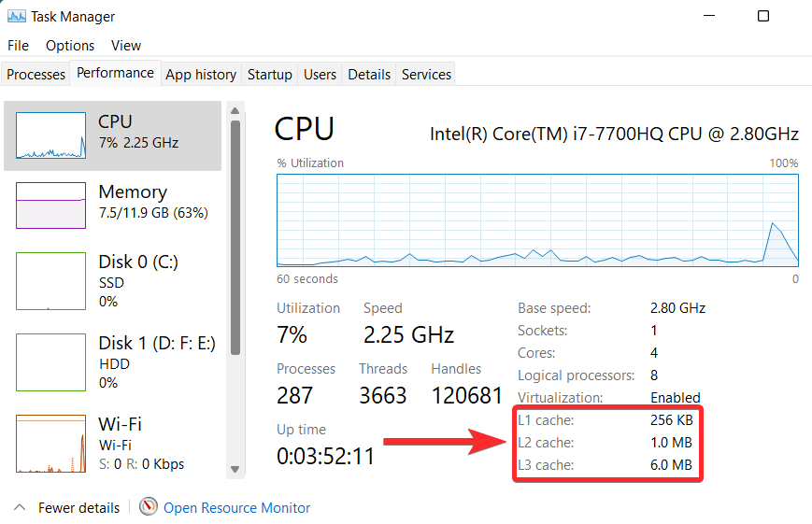812x524 pixels.
Task: Open the Details tab
Action: (369, 75)
